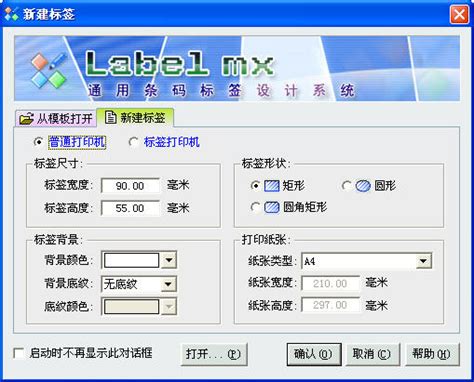Click the 纸张宽度 field showing 210.00
This screenshot has height=382, width=474.
point(330,284)
